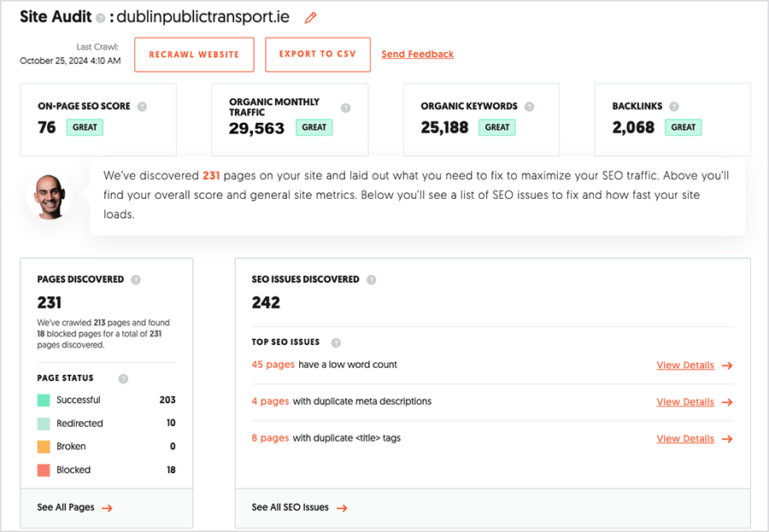Click help icon beside SEO Issues Discovered
Image resolution: width=769 pixels, height=532 pixels.
click(372, 279)
